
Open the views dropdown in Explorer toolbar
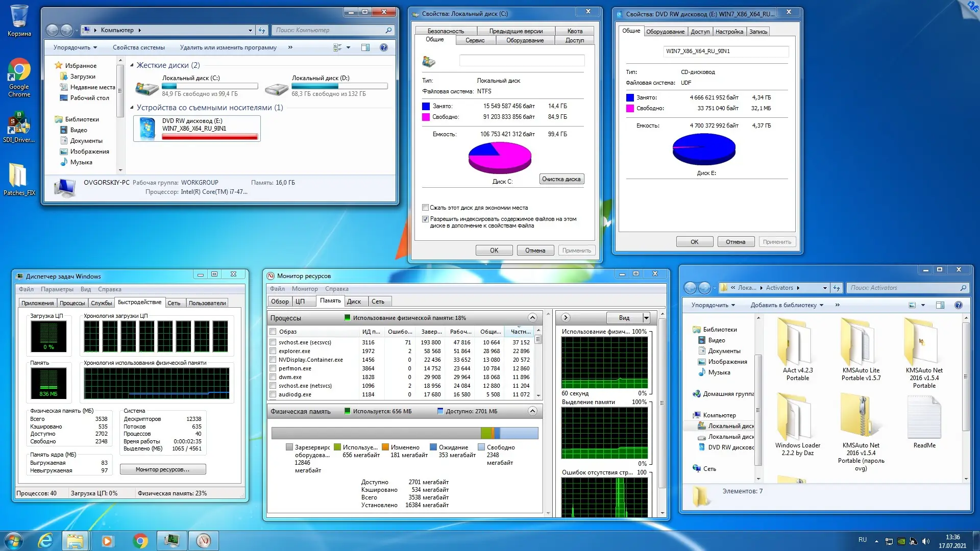[x=348, y=47]
